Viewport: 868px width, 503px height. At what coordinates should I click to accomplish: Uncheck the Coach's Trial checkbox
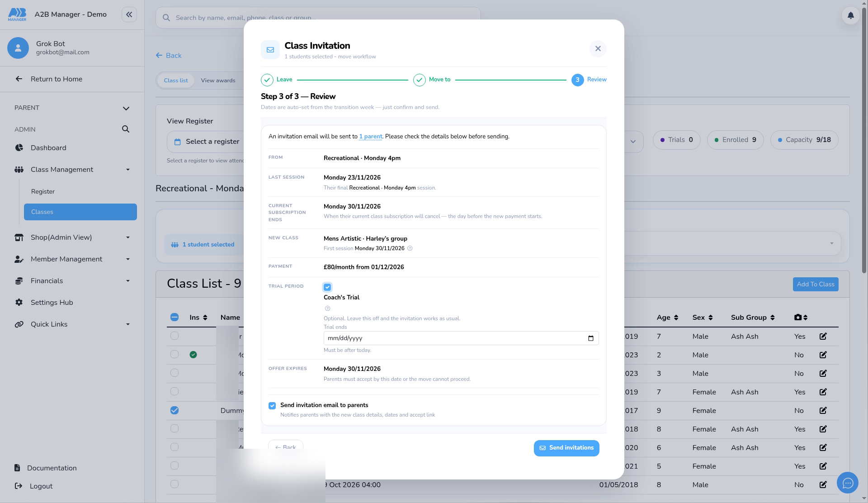click(x=327, y=287)
